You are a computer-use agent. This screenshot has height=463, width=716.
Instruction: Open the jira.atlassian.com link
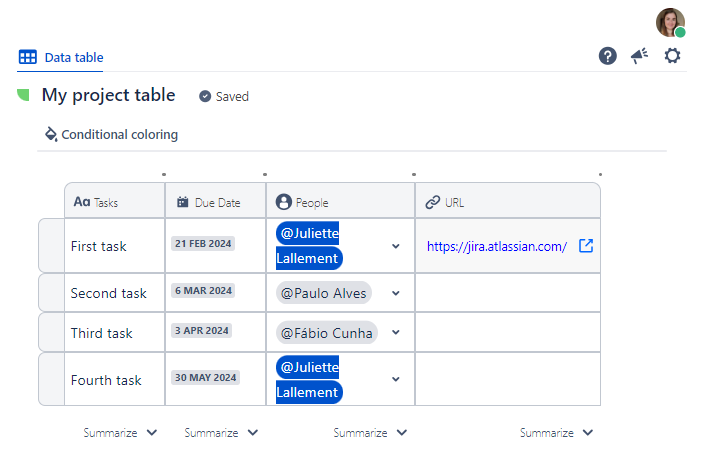(497, 246)
